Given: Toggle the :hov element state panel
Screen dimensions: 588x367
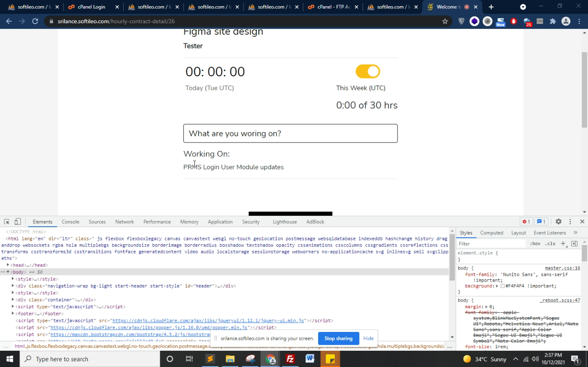Looking at the screenshot, I should pos(535,244).
